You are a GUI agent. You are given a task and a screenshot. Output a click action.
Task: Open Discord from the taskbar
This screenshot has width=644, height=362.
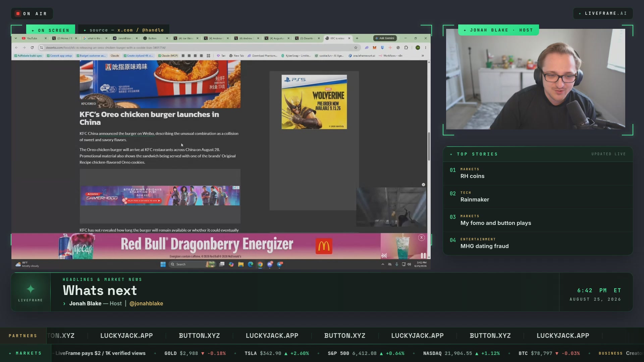point(270,264)
